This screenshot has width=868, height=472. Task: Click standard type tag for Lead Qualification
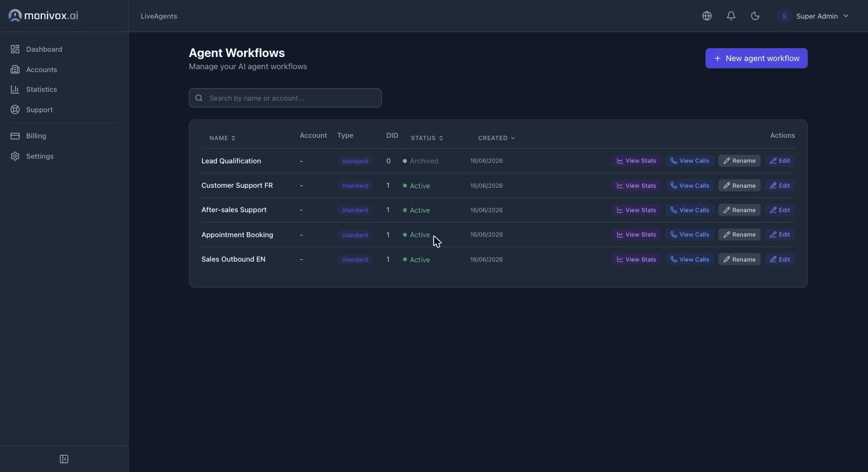355,161
